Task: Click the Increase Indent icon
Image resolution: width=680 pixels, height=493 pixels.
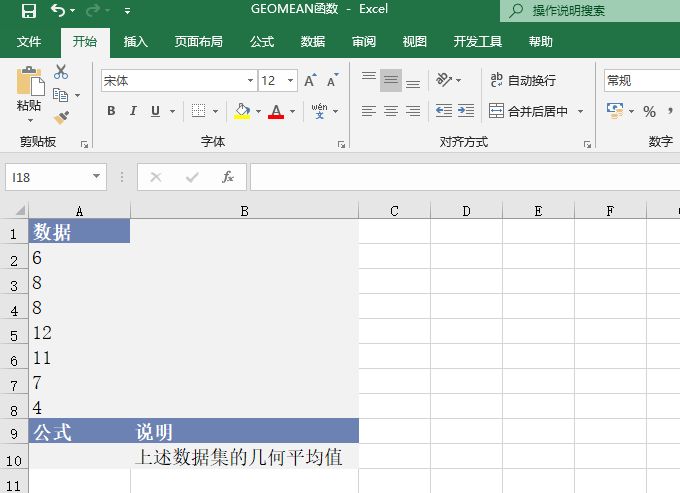Action: pos(466,111)
